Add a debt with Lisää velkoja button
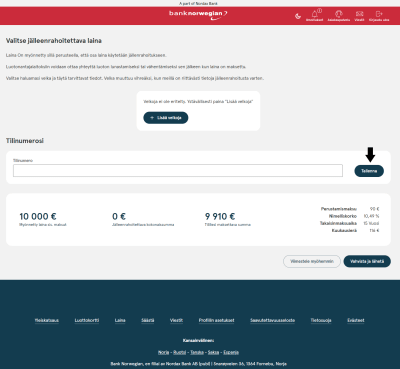Screen dimensions: 400x369 (166, 118)
